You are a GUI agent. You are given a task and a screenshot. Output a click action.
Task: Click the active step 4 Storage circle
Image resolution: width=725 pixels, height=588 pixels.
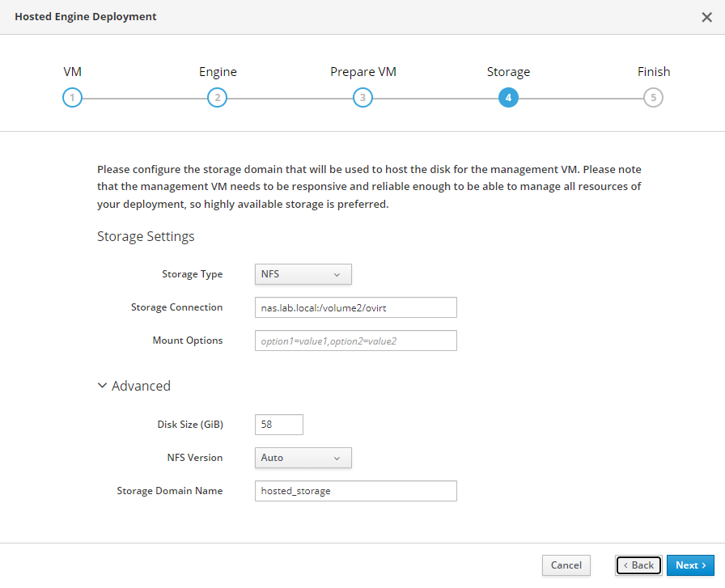click(x=508, y=98)
